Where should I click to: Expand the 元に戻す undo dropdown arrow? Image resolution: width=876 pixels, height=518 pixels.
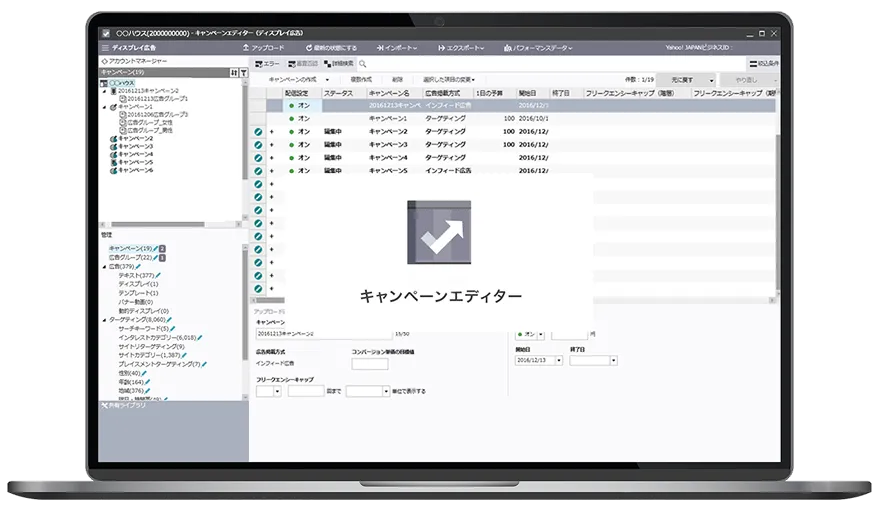point(711,79)
